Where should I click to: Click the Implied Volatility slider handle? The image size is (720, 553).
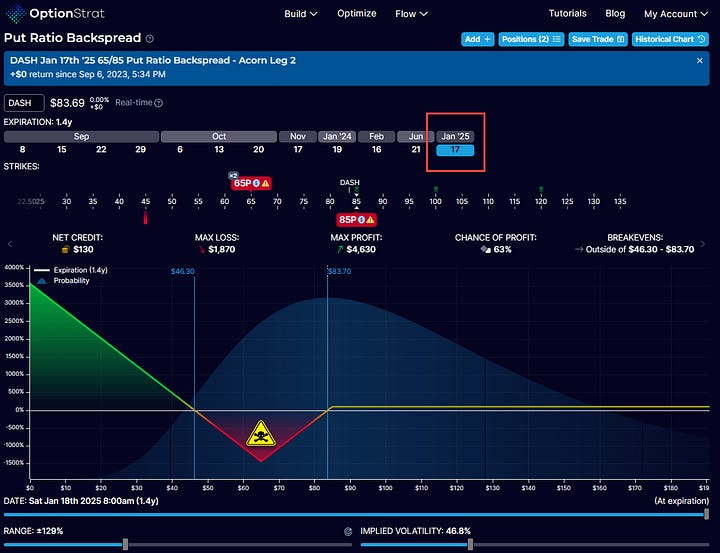(x=470, y=545)
